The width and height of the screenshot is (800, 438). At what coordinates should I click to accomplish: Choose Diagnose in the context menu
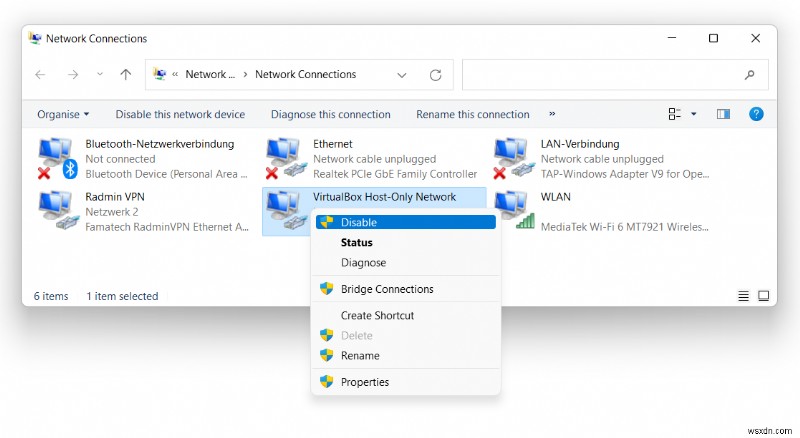point(406,262)
